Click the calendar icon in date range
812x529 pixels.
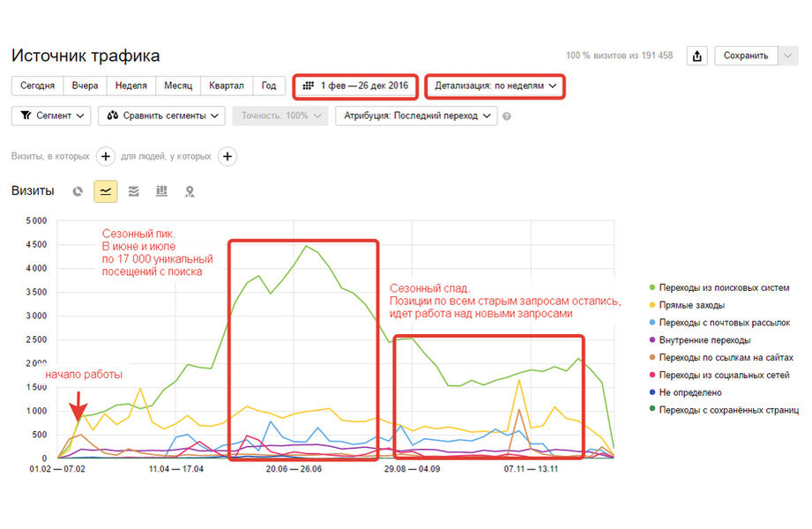pyautogui.click(x=308, y=86)
